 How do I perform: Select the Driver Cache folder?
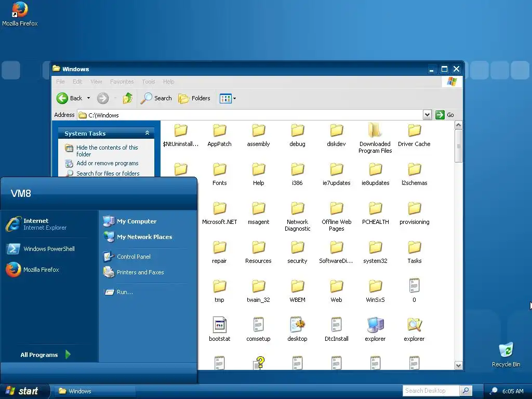[414, 136]
